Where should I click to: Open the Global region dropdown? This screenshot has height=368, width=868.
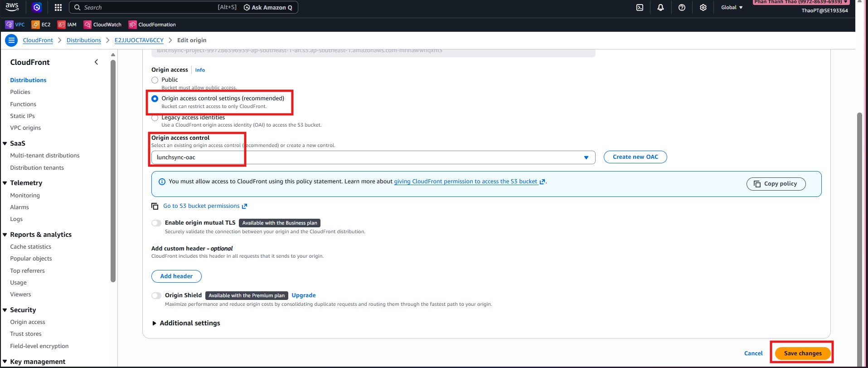click(x=732, y=7)
